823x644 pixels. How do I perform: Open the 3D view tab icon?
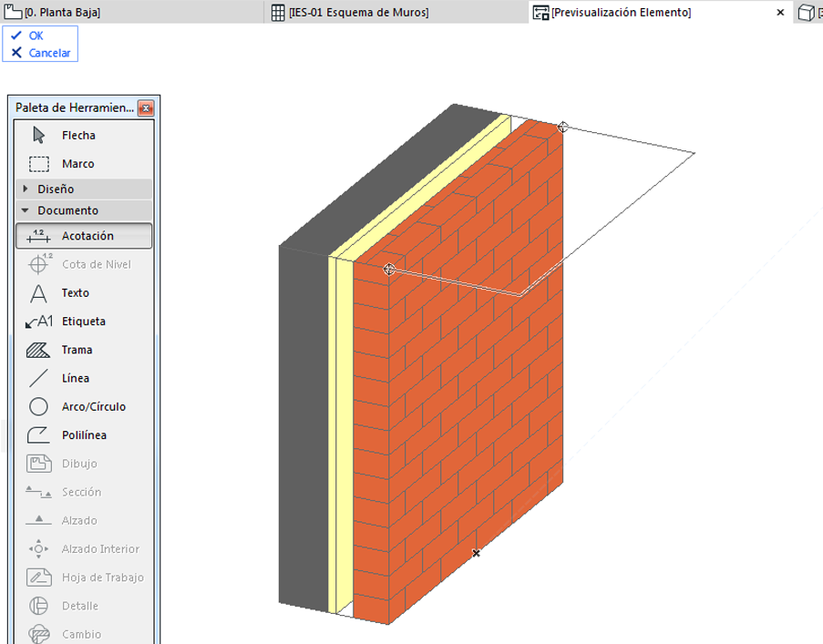[807, 13]
